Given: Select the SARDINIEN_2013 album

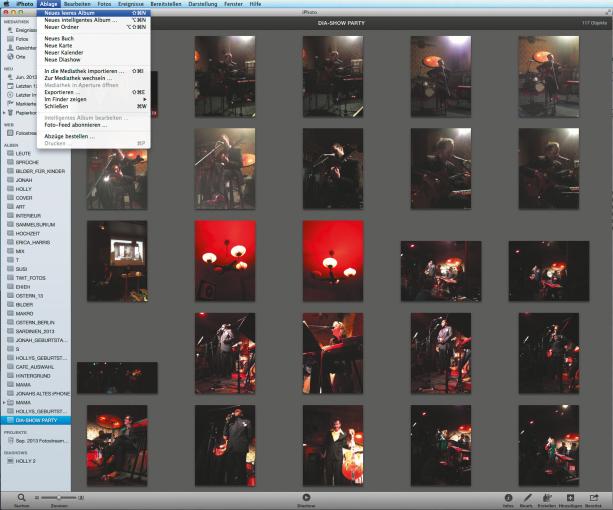Looking at the screenshot, I should (x=36, y=331).
